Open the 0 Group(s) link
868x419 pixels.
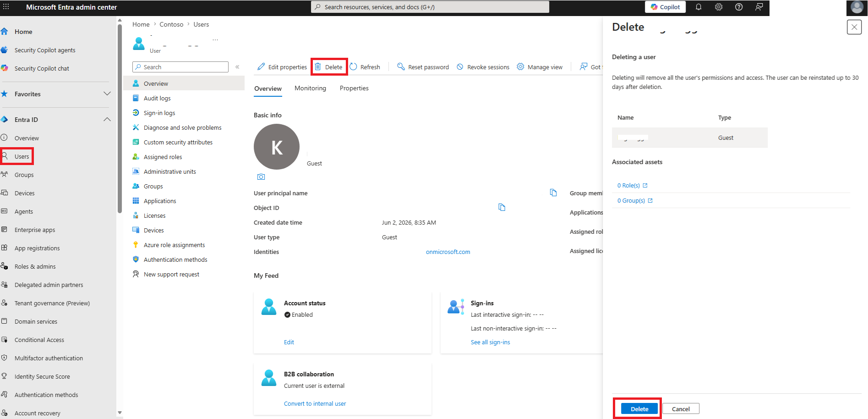(x=635, y=200)
